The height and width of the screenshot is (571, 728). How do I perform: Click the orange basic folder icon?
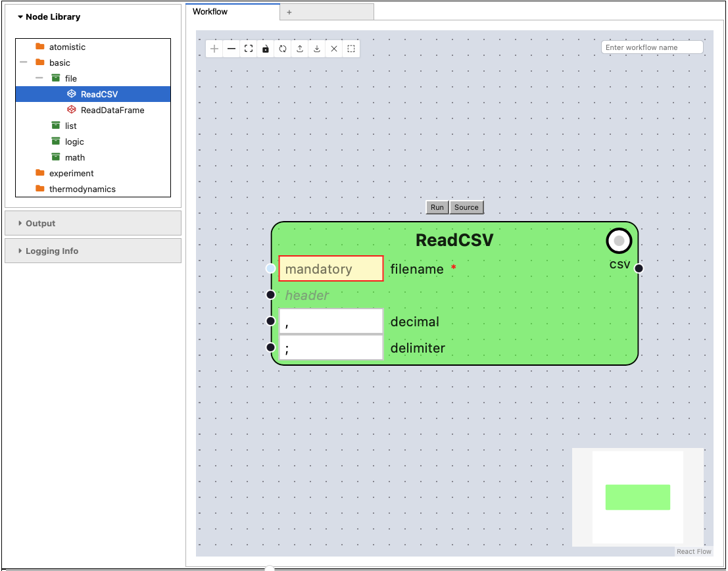[x=40, y=62]
